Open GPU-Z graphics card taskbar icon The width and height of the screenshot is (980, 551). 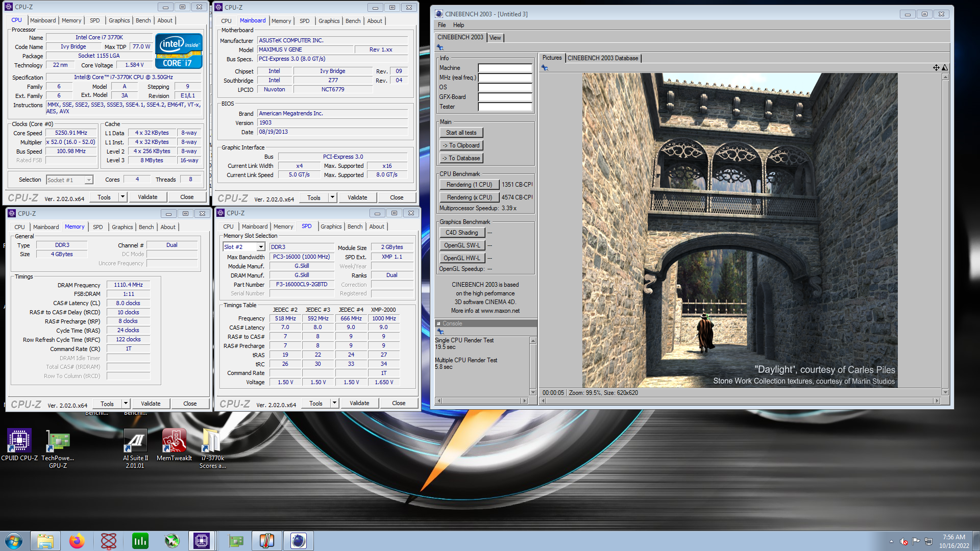point(235,541)
